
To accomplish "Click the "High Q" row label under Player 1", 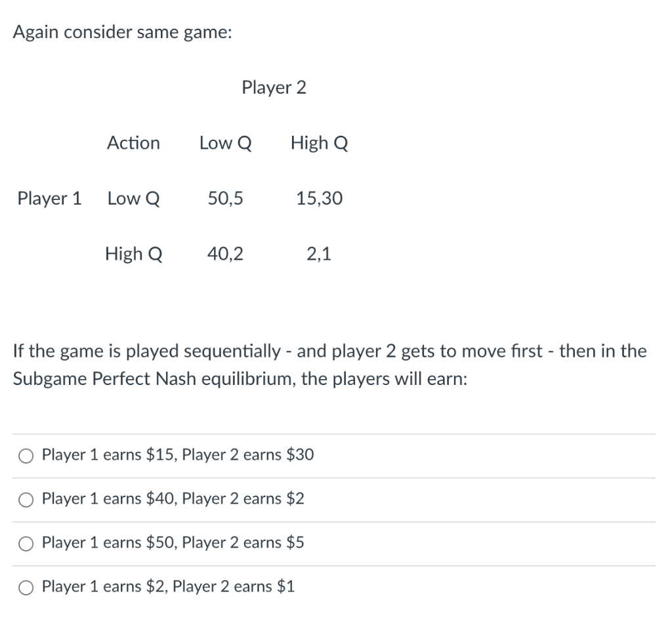I will pos(133,254).
